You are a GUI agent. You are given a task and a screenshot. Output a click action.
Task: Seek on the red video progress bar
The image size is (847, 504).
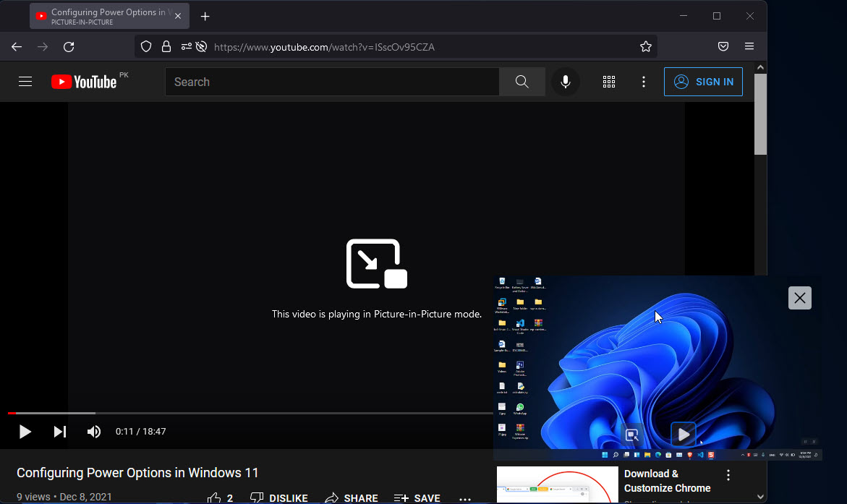pos(251,413)
